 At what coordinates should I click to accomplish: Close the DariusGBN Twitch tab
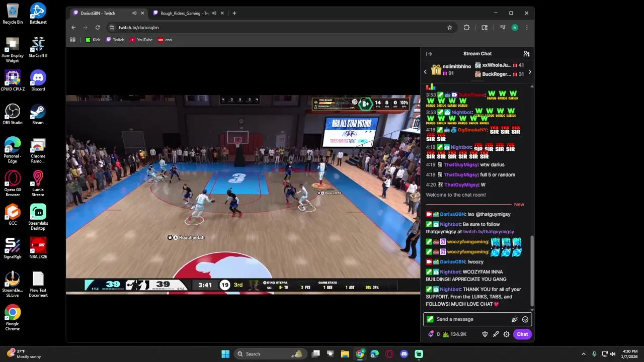142,13
